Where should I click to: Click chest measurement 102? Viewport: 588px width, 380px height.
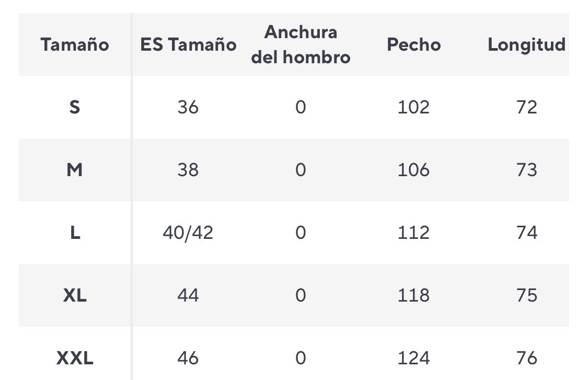coord(413,107)
